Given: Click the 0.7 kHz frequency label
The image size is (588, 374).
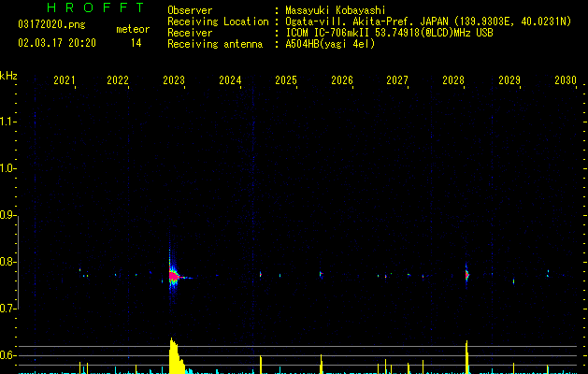Looking at the screenshot, I should 7,309.
